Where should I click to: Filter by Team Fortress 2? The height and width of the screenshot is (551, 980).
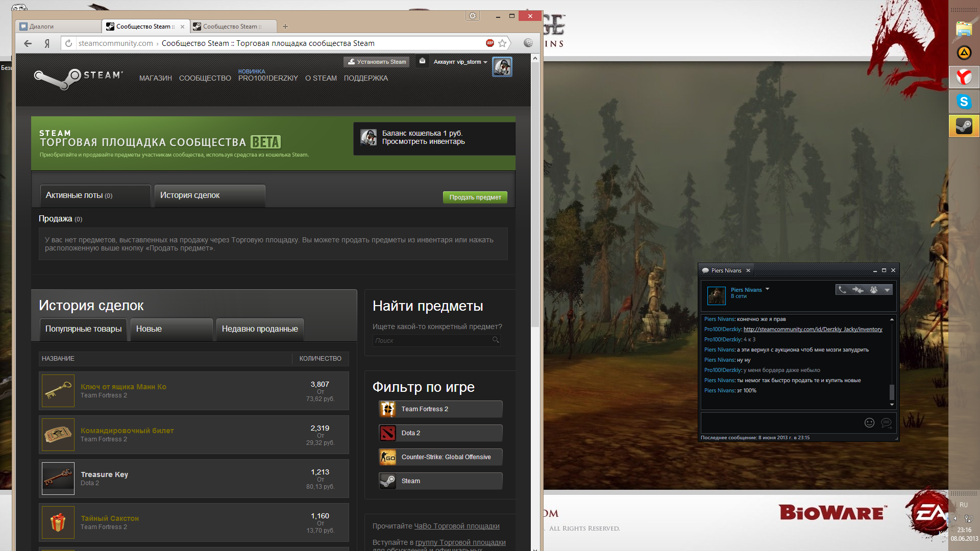440,409
